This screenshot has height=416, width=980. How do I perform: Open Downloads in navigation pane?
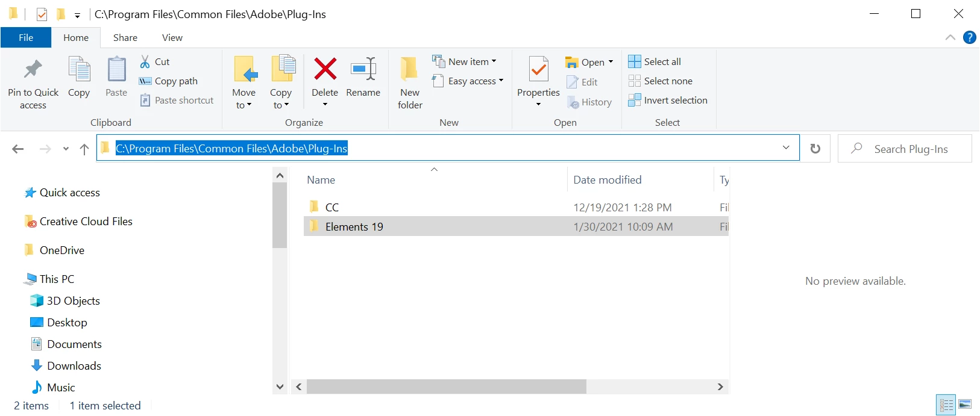[66, 366]
